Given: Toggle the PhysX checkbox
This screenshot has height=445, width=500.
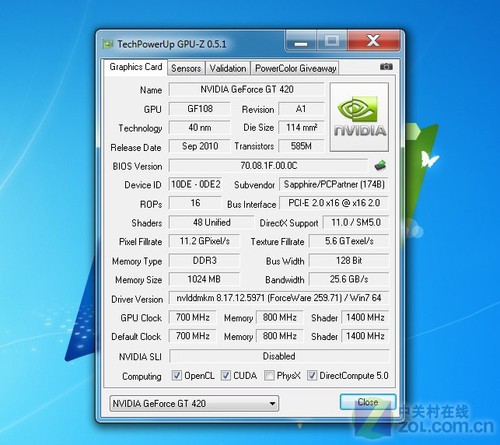Looking at the screenshot, I should pos(269,376).
